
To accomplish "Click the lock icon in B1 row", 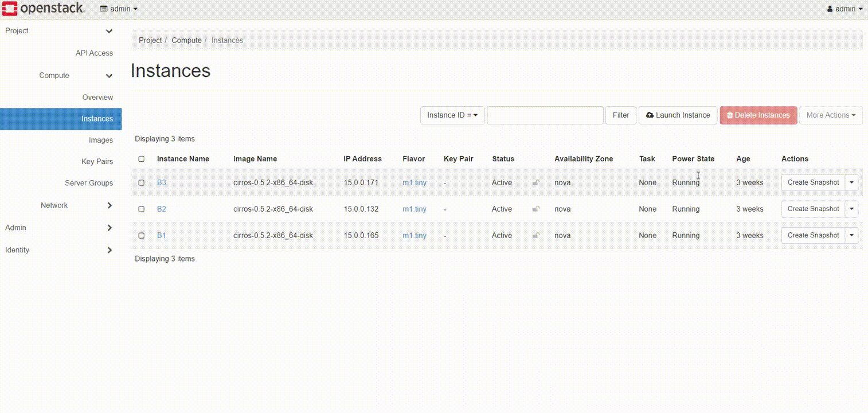I will pos(535,235).
